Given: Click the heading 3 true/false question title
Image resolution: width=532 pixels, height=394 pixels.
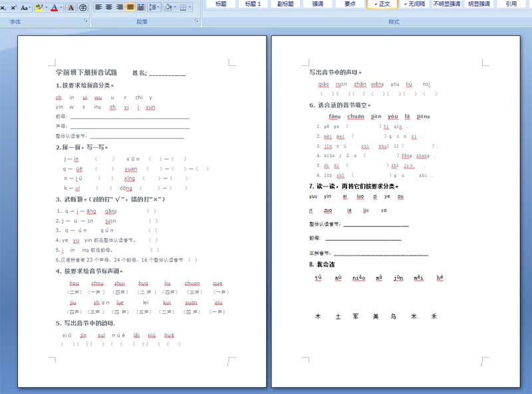Looking at the screenshot, I should [110, 200].
